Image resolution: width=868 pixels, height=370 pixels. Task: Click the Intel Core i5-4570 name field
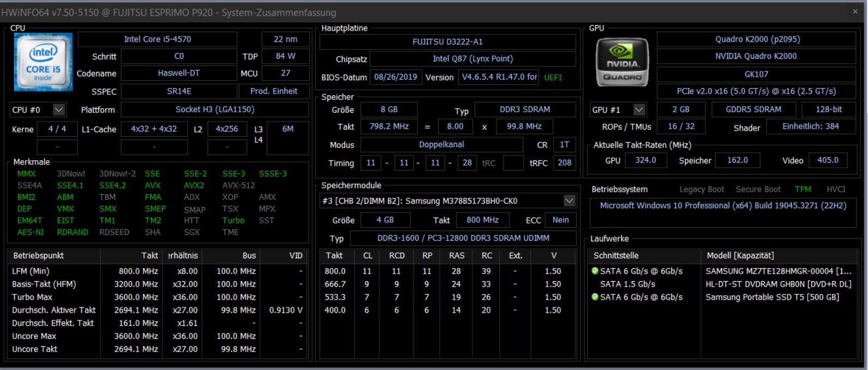157,39
